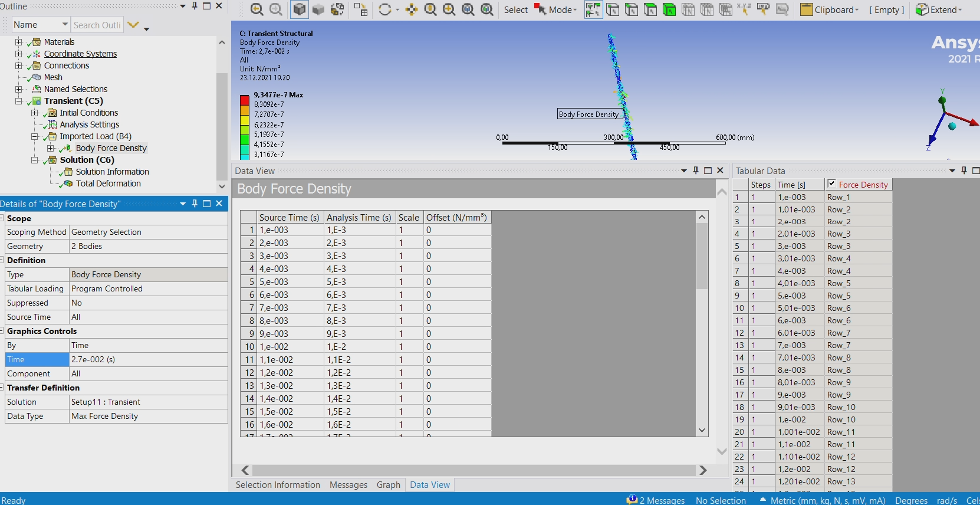Toggle the Force Density column checkbox

pyautogui.click(x=831, y=184)
